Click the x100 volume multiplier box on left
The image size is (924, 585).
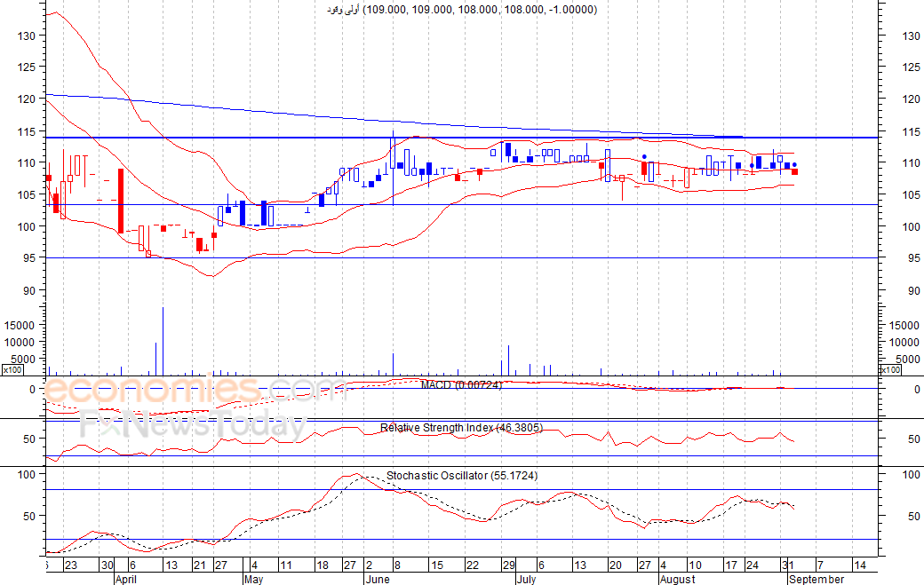click(x=12, y=369)
